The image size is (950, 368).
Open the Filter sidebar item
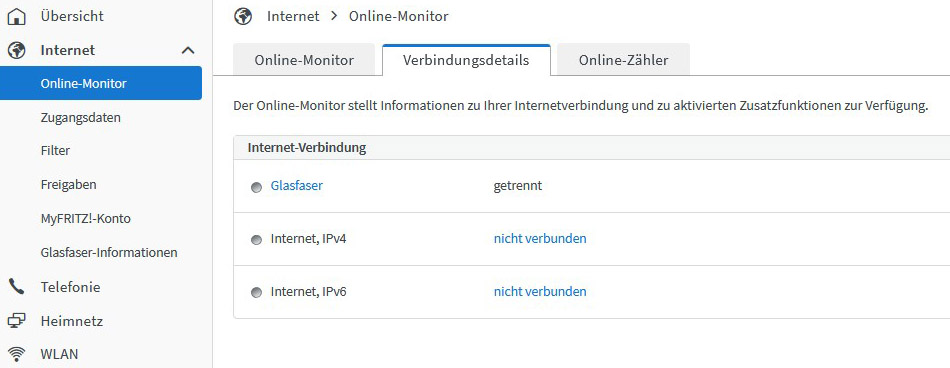[x=55, y=150]
